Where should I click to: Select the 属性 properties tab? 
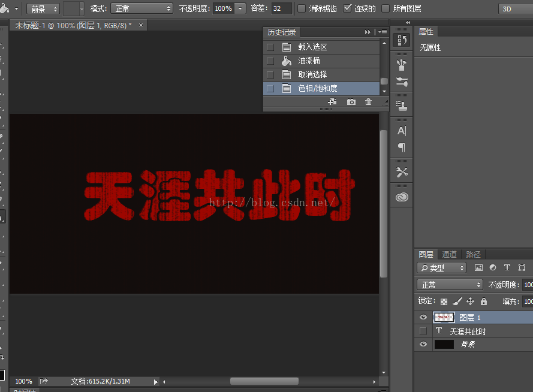(x=426, y=32)
